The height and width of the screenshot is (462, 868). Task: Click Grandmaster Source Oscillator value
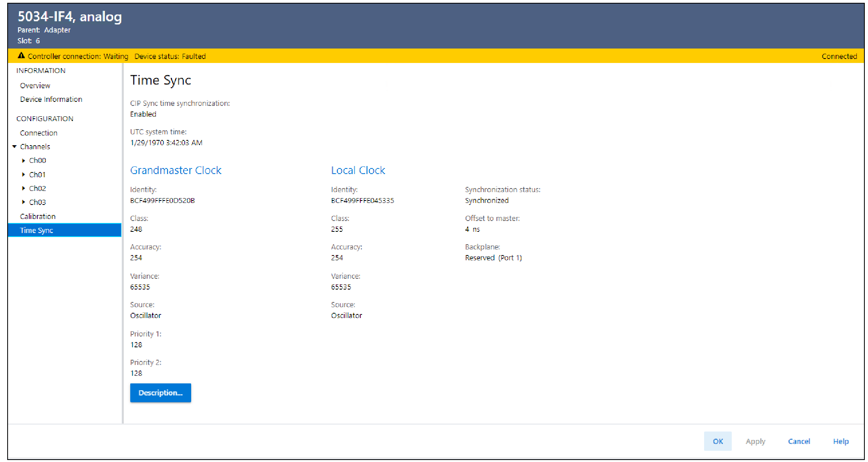pyautogui.click(x=145, y=315)
